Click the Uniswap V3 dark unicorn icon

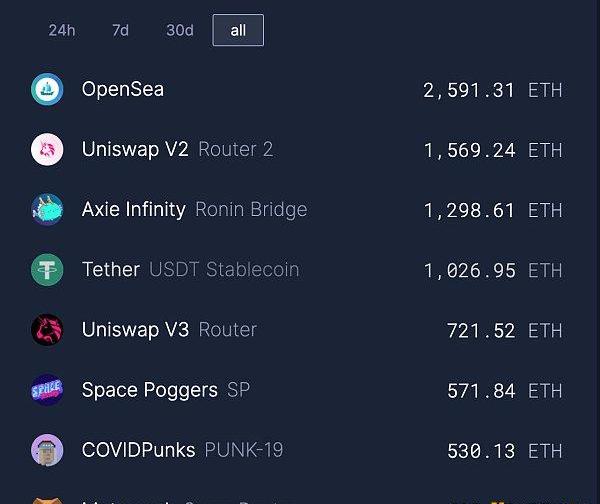pyautogui.click(x=47, y=330)
